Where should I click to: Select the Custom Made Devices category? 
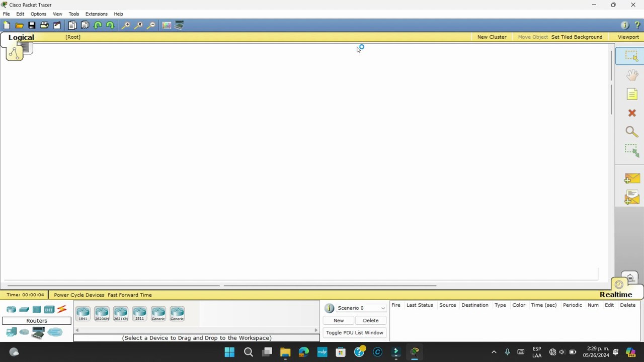(38, 332)
